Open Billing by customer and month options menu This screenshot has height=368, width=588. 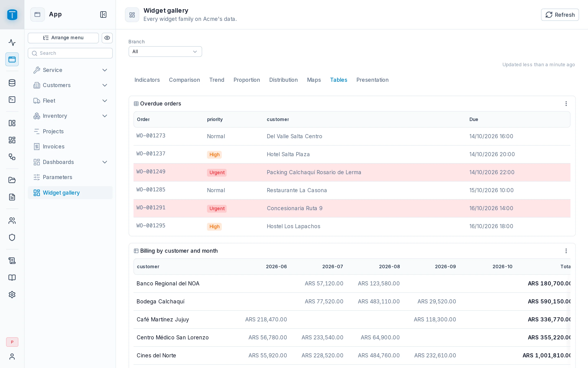coord(566,251)
